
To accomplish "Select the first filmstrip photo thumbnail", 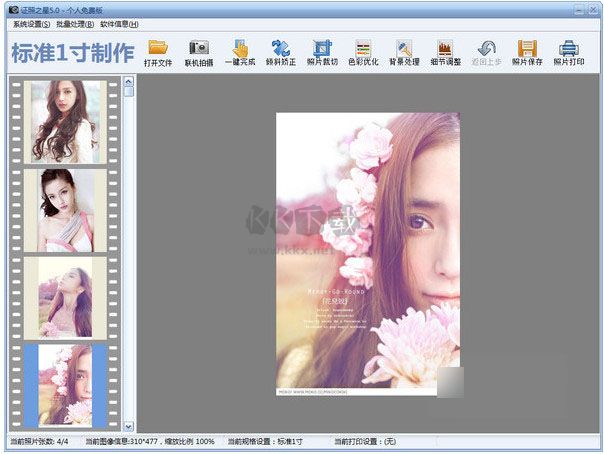I will (65, 121).
